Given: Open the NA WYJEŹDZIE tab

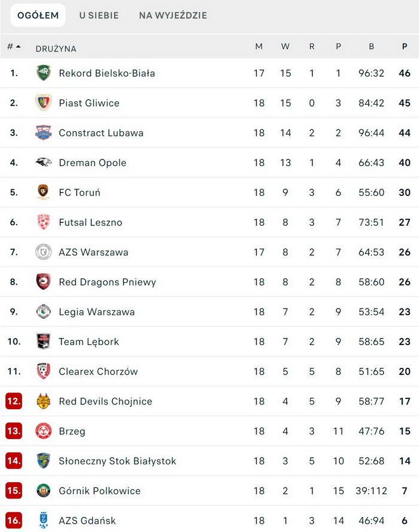Looking at the screenshot, I should [173, 16].
